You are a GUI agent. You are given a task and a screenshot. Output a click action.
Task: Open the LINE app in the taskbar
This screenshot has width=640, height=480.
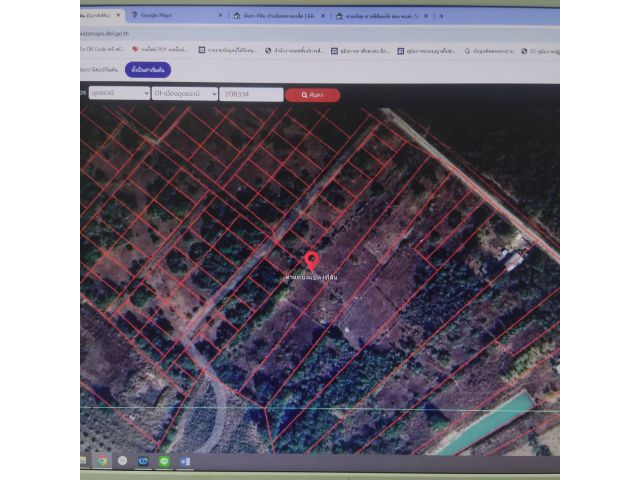point(164,461)
